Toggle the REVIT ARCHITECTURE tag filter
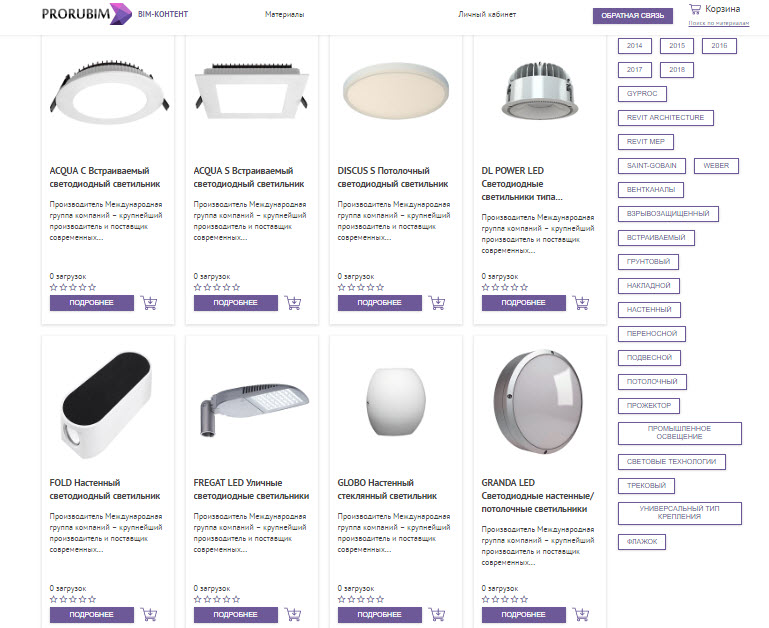 (x=666, y=118)
